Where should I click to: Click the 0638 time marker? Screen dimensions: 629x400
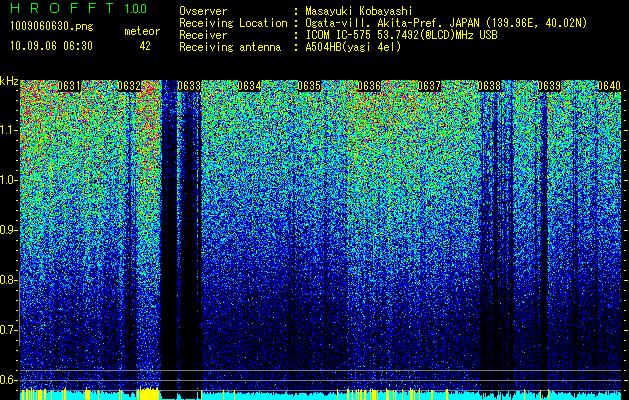(489, 86)
